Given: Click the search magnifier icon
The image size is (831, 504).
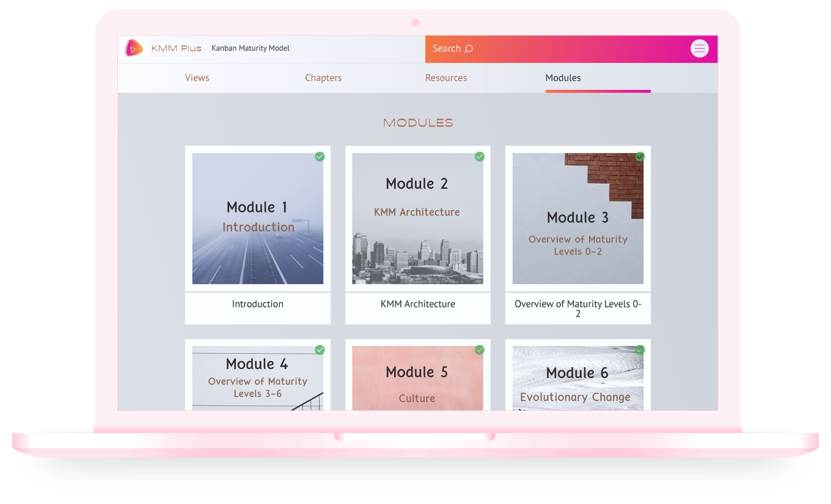Looking at the screenshot, I should coord(469,49).
